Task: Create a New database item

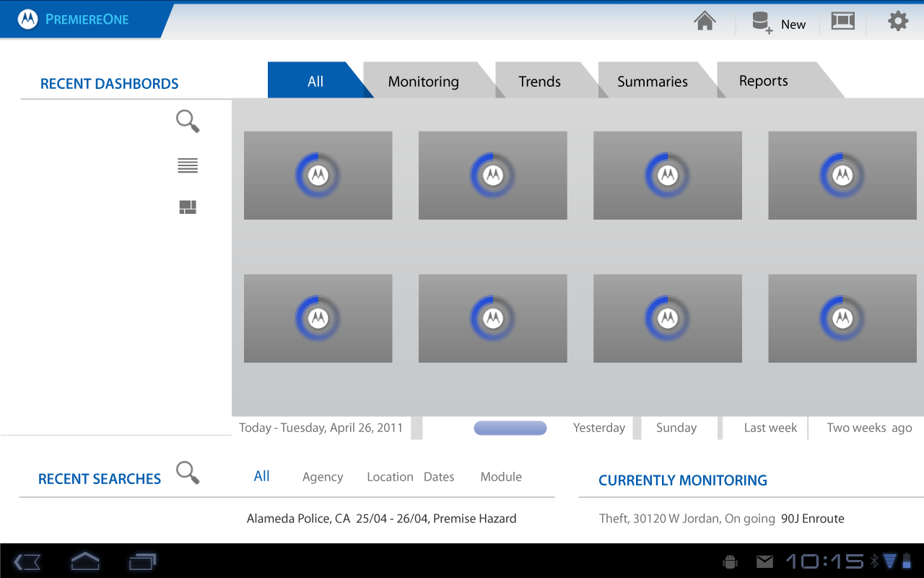Action: point(778,22)
